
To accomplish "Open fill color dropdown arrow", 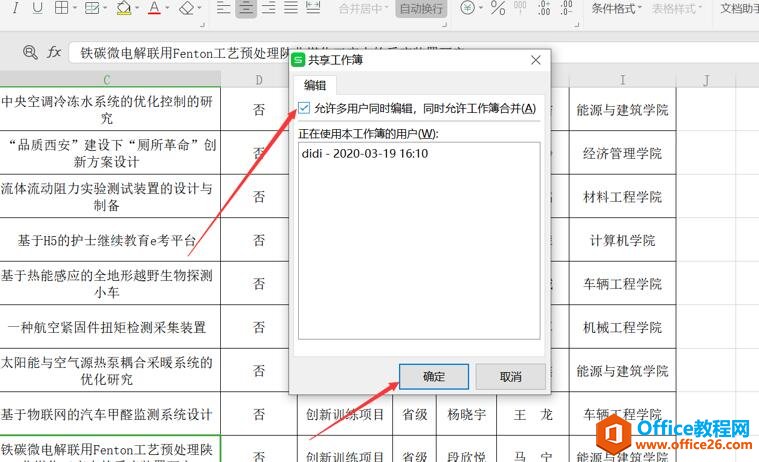I will pyautogui.click(x=137, y=8).
